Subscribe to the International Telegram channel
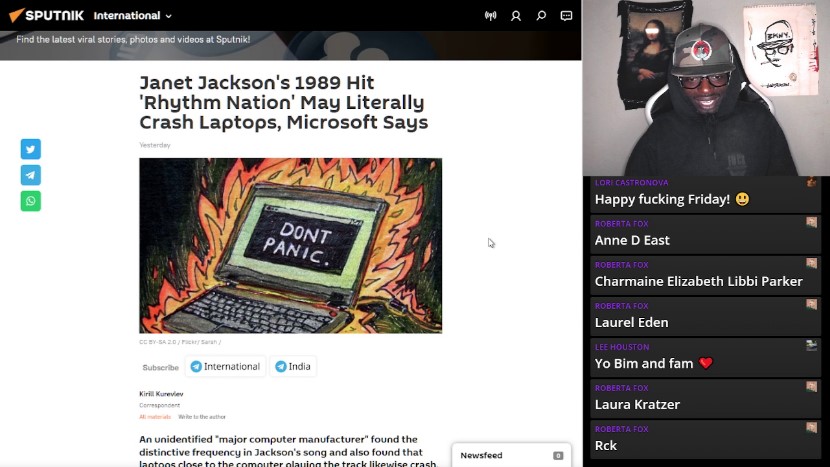 click(x=225, y=367)
